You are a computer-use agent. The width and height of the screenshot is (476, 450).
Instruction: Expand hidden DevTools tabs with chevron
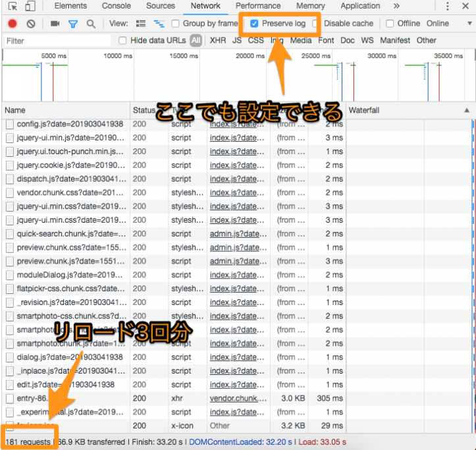(396, 6)
